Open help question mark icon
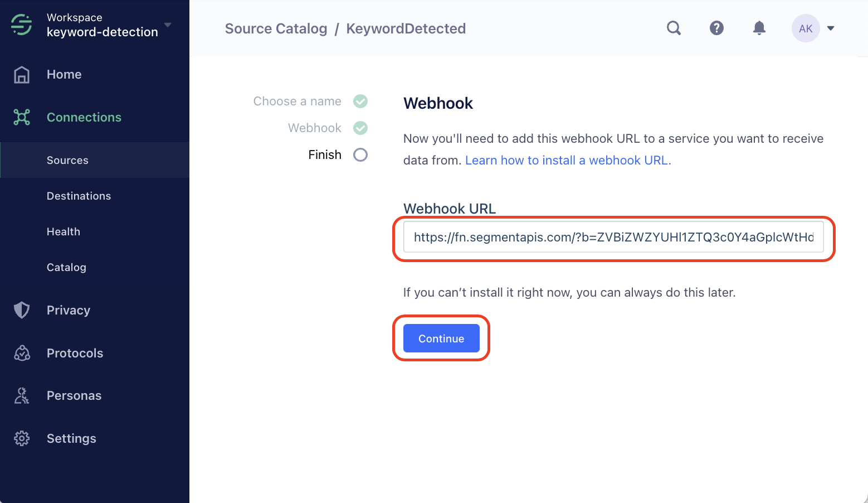This screenshot has width=868, height=503. [716, 28]
